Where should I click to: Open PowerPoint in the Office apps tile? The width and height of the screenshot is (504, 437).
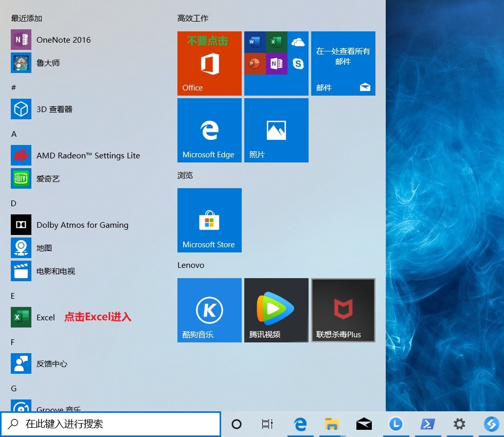coord(255,64)
